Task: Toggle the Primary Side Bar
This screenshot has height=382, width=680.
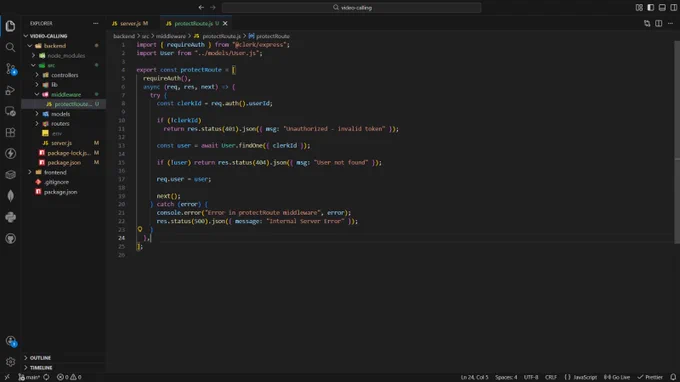Action: pos(651,7)
